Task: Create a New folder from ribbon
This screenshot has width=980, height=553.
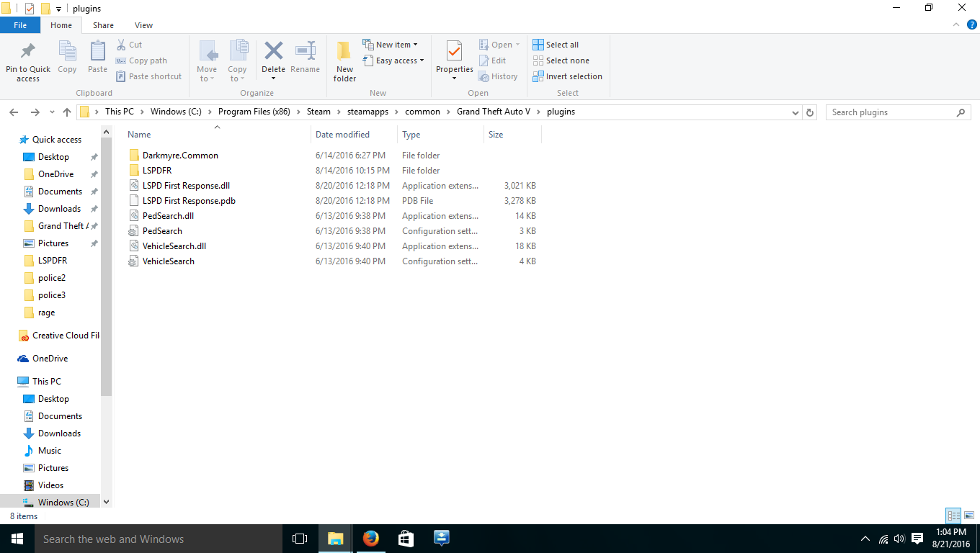Action: (x=344, y=61)
